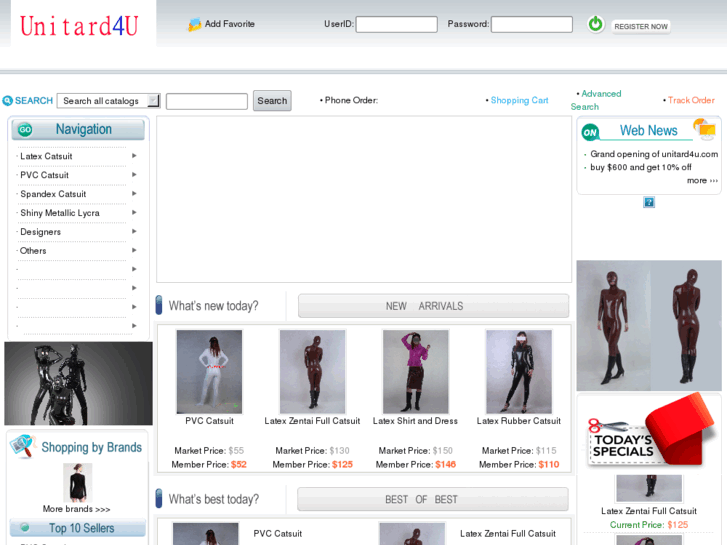Open the Latex Shirt and Dress thumbnail
This screenshot has height=545, width=727.
tap(415, 372)
